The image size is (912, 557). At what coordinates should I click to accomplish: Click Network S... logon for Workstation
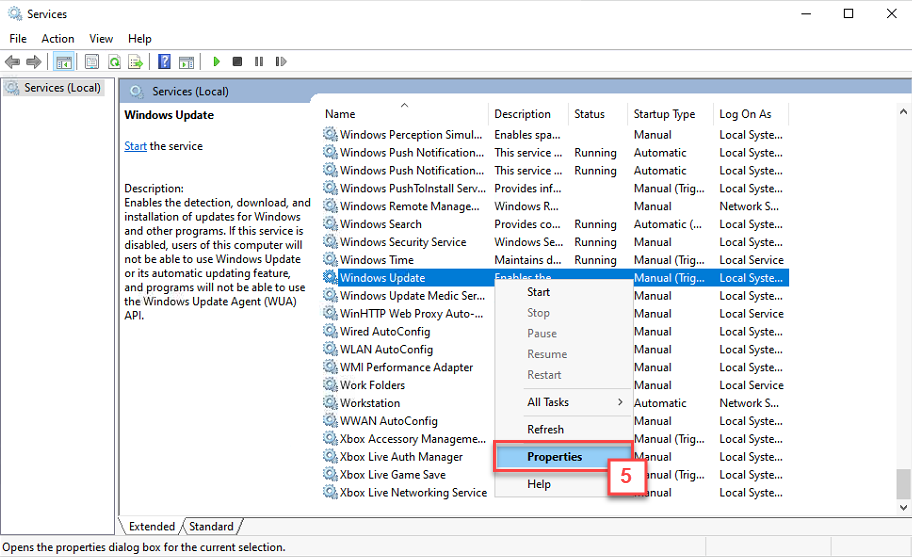(x=749, y=403)
